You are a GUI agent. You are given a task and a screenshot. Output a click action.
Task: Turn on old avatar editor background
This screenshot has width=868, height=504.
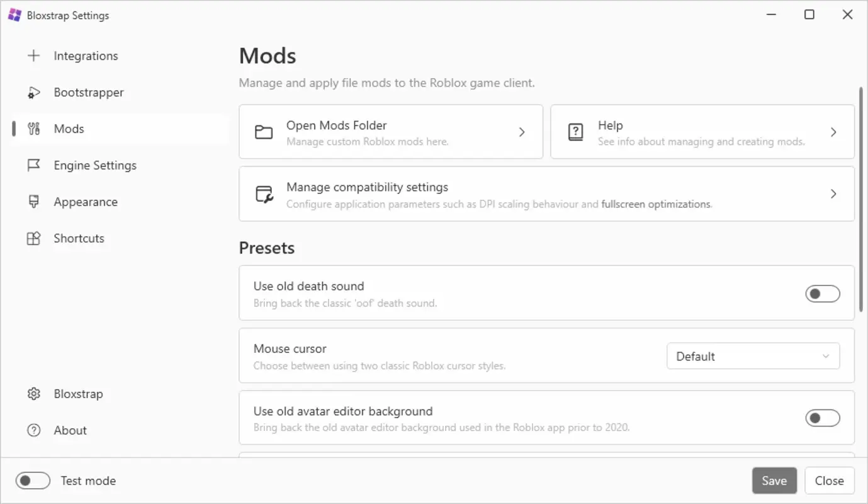click(823, 418)
